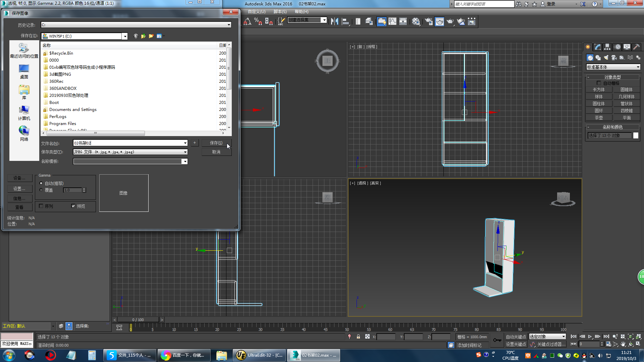
Task: Open the 保存在 drive dropdown
Action: tap(125, 36)
